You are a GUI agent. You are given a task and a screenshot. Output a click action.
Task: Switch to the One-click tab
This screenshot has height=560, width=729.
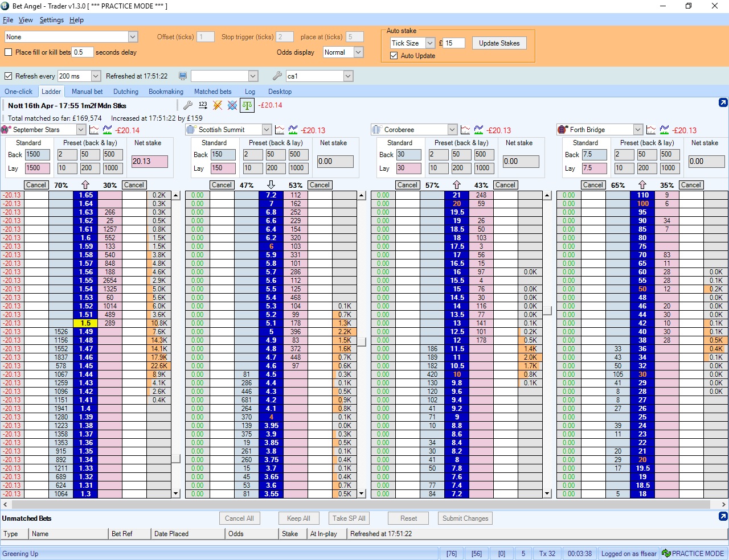[x=19, y=92]
